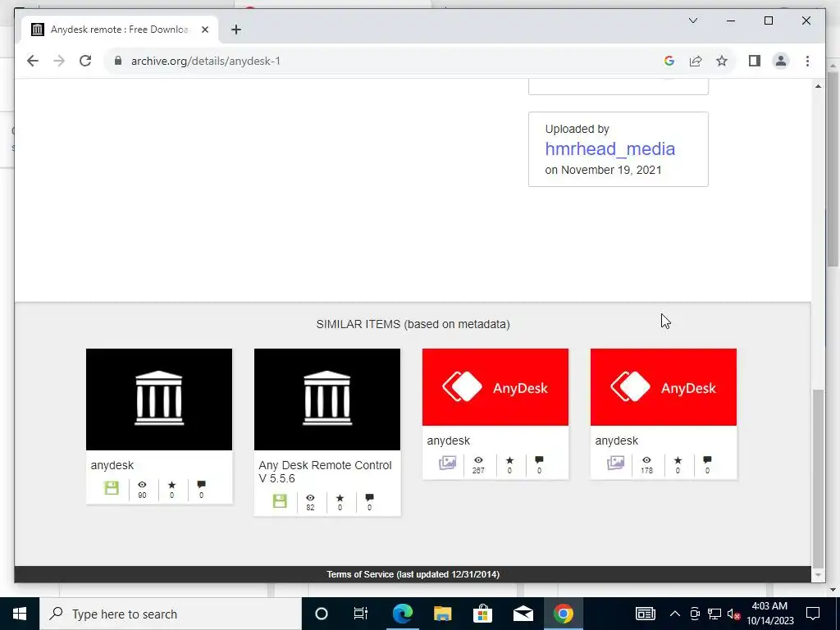
Task: Go back using the browser back arrow
Action: (33, 61)
